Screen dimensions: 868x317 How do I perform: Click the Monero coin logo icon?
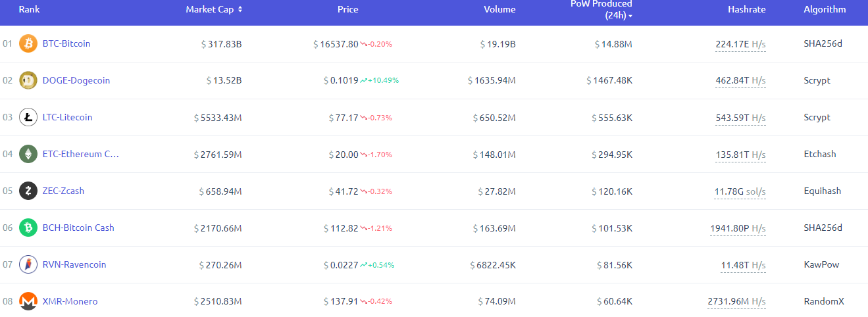28,302
